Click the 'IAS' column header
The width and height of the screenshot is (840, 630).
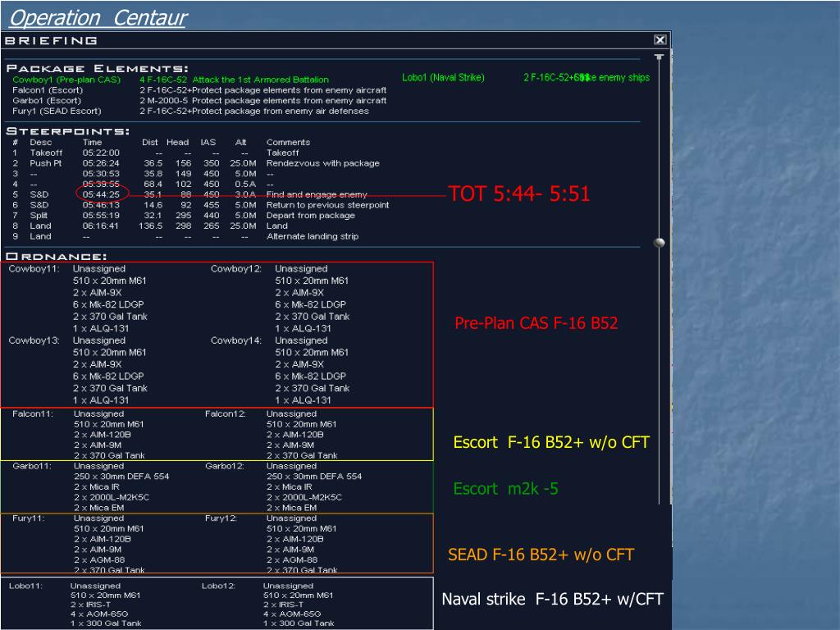click(x=208, y=142)
